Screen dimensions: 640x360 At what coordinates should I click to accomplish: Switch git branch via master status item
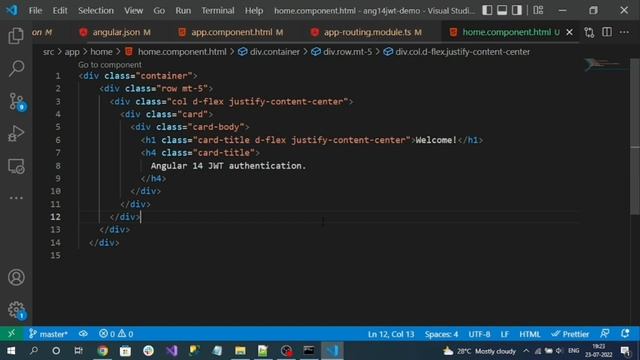point(48,334)
